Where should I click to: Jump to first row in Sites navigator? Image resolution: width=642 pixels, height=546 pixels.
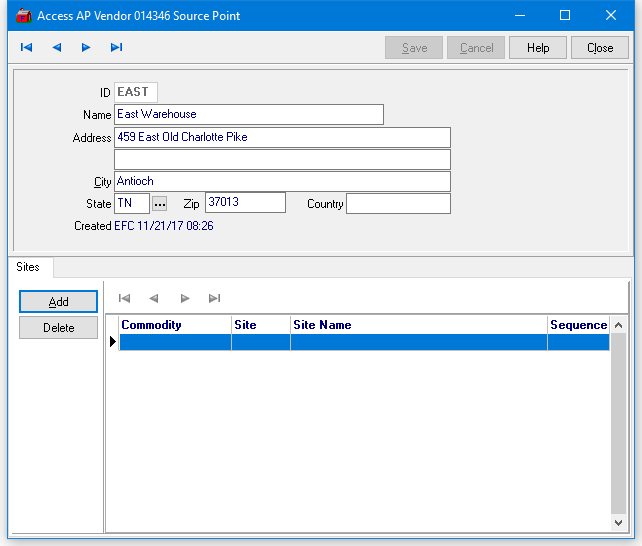tap(124, 298)
